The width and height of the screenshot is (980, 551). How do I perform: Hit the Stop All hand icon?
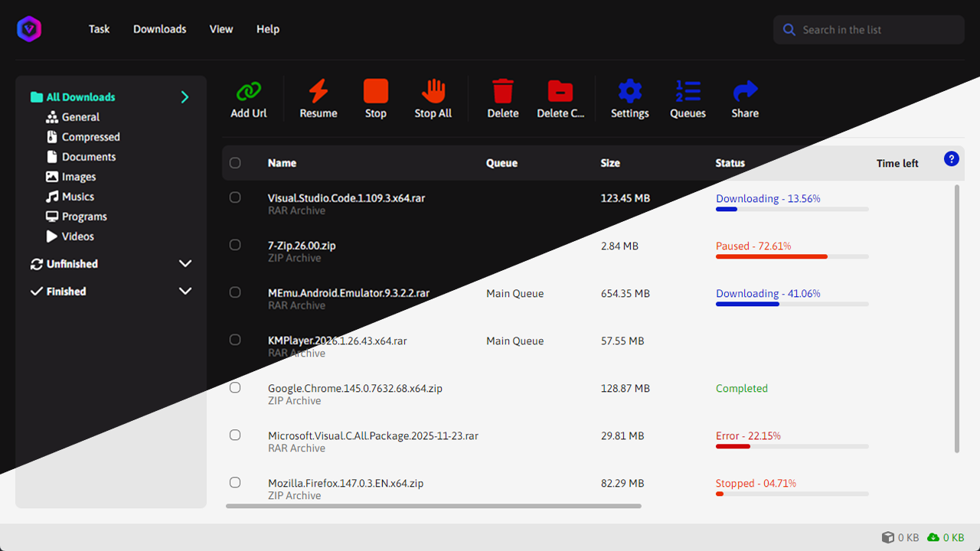click(433, 92)
